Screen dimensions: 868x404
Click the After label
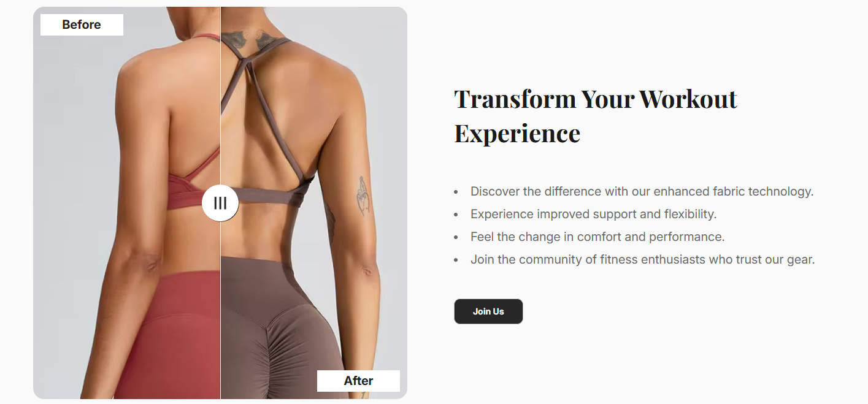click(x=358, y=381)
